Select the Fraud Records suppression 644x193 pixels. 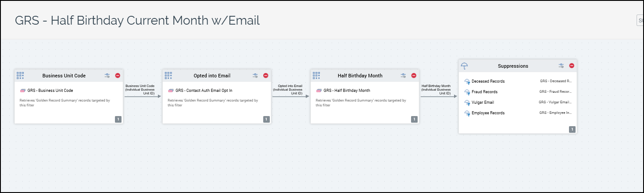[484, 92]
